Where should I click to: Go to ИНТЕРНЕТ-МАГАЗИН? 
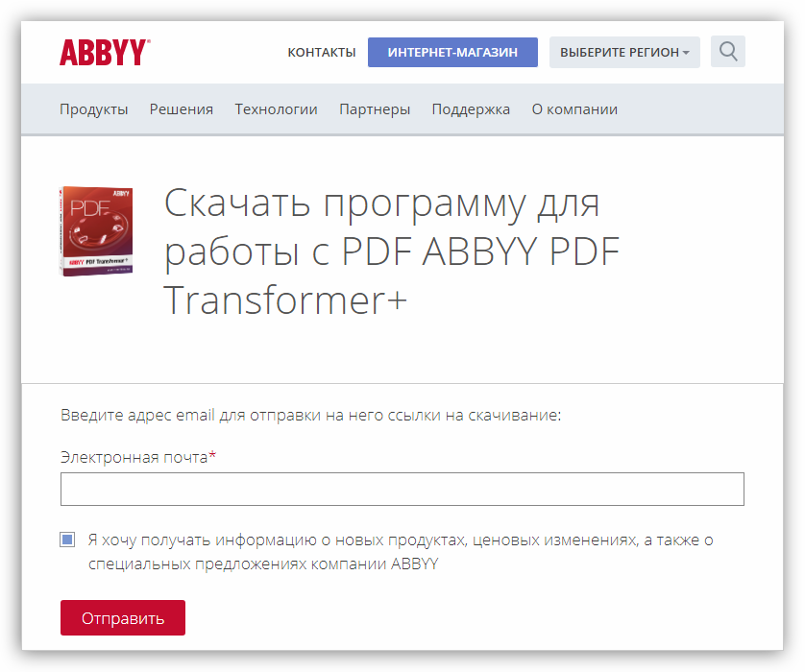point(452,52)
